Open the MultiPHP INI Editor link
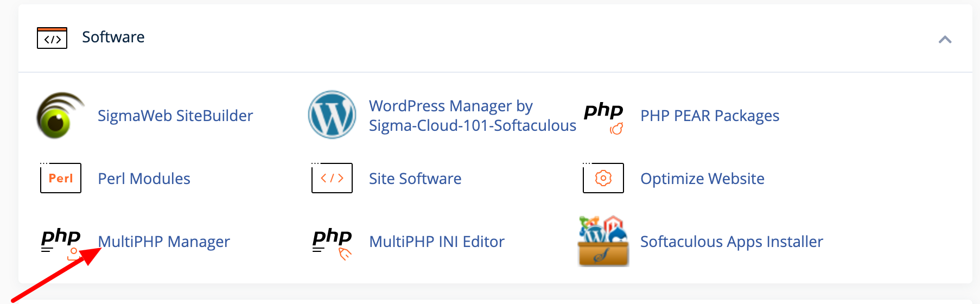 click(x=437, y=242)
